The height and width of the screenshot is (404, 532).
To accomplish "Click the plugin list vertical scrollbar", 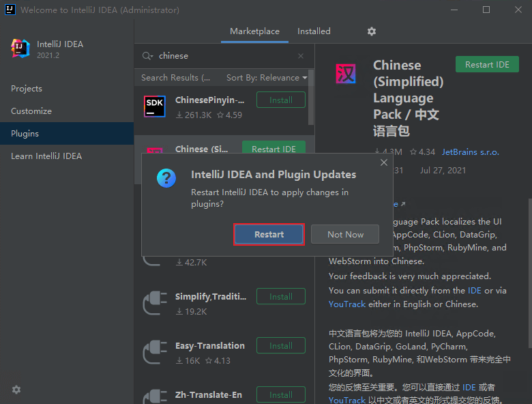I will tap(311, 97).
